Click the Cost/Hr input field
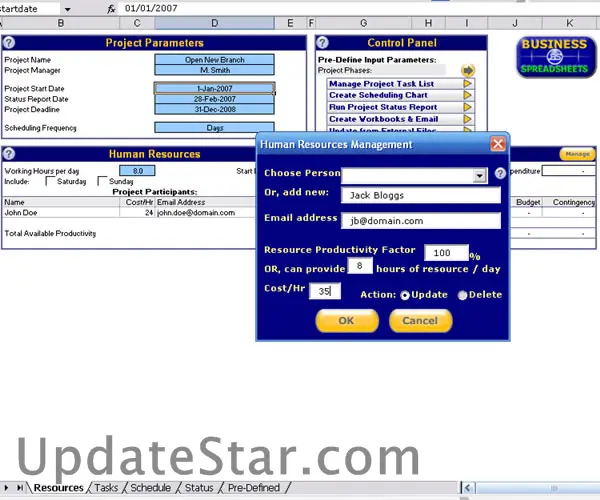600x500 pixels. click(324, 291)
